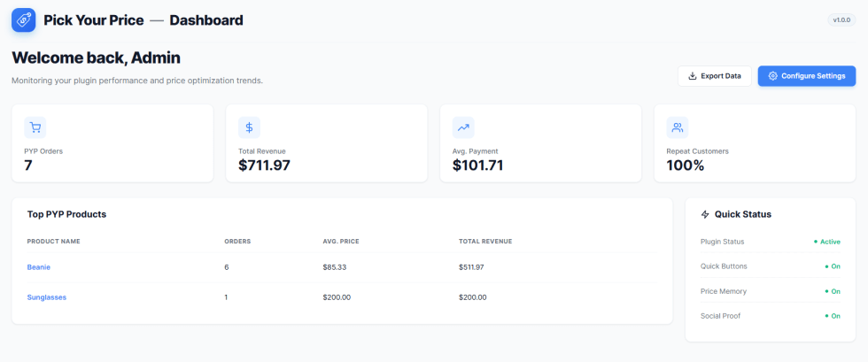This screenshot has height=362, width=868.
Task: Click the download icon in Export Data
Action: click(x=693, y=76)
